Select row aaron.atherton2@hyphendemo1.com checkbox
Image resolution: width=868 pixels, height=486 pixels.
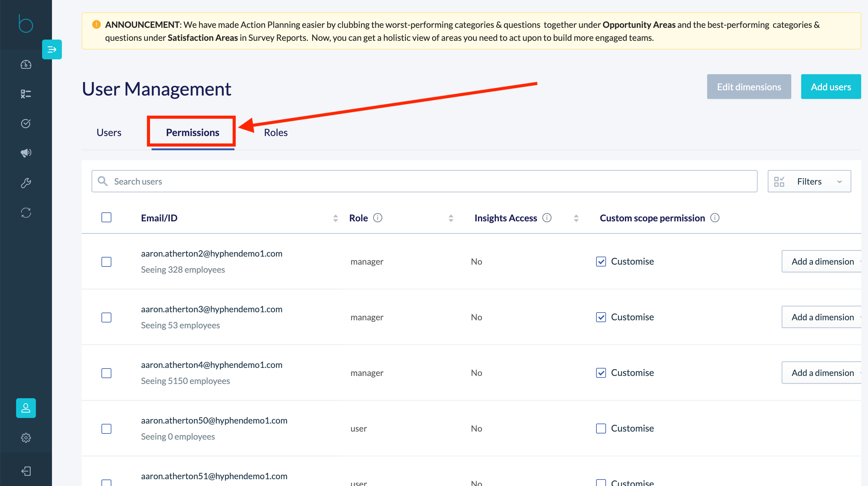pyautogui.click(x=106, y=262)
